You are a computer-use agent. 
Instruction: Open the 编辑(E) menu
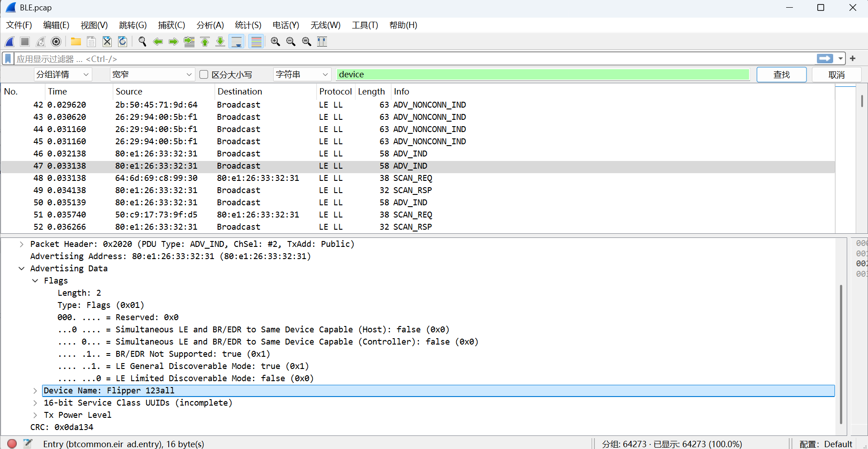point(56,25)
